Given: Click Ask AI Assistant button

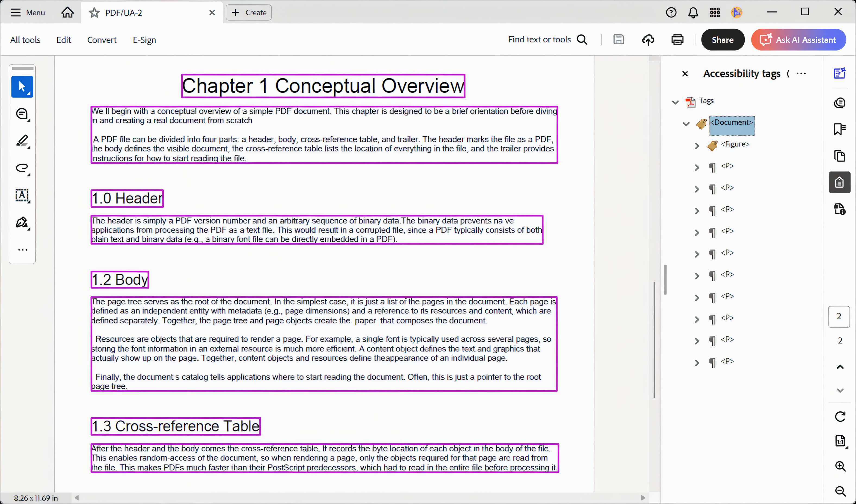Looking at the screenshot, I should pos(798,40).
